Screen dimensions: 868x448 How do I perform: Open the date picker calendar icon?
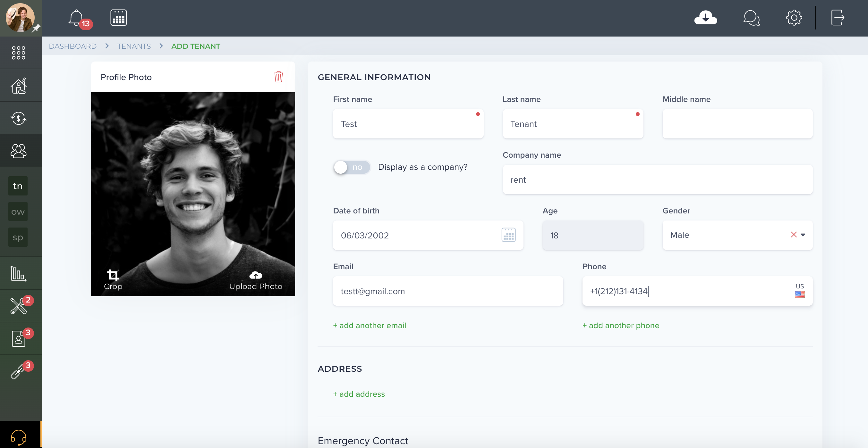point(508,235)
